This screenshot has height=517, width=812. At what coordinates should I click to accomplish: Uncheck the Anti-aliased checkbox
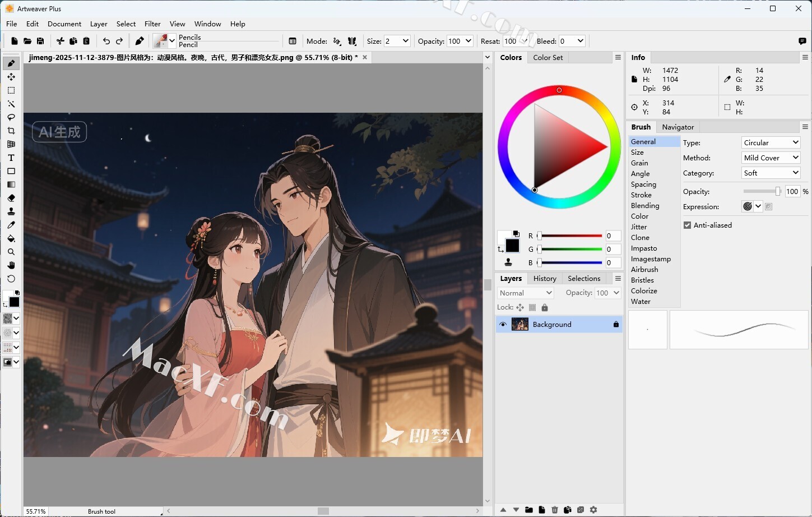pyautogui.click(x=687, y=225)
